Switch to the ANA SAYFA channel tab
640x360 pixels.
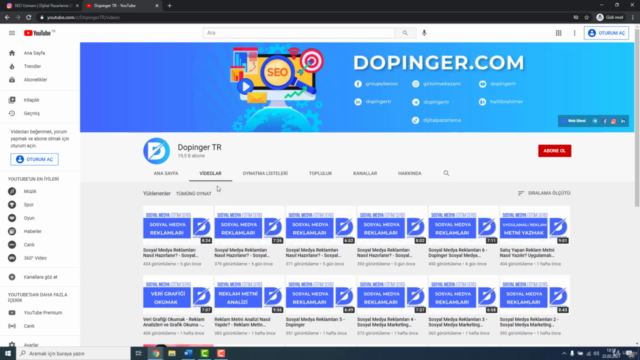166,173
